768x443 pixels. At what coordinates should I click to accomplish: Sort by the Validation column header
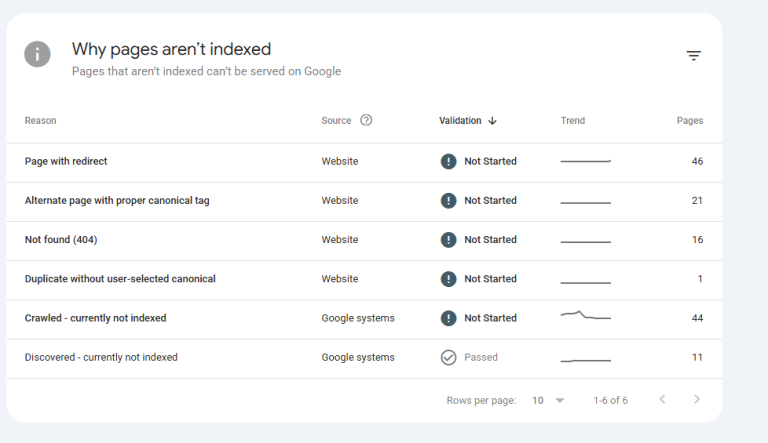point(460,121)
